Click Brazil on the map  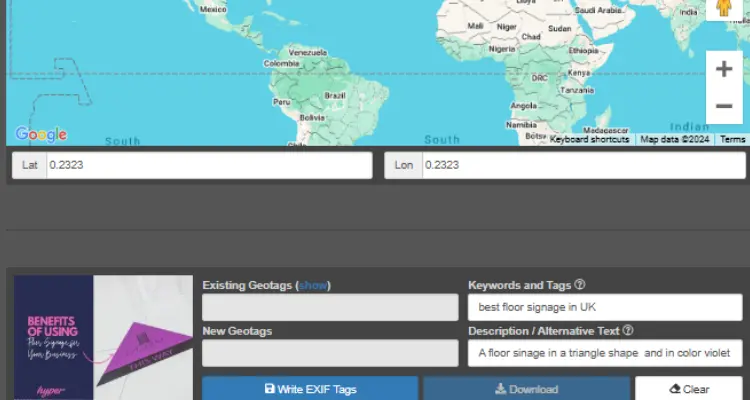(x=335, y=96)
